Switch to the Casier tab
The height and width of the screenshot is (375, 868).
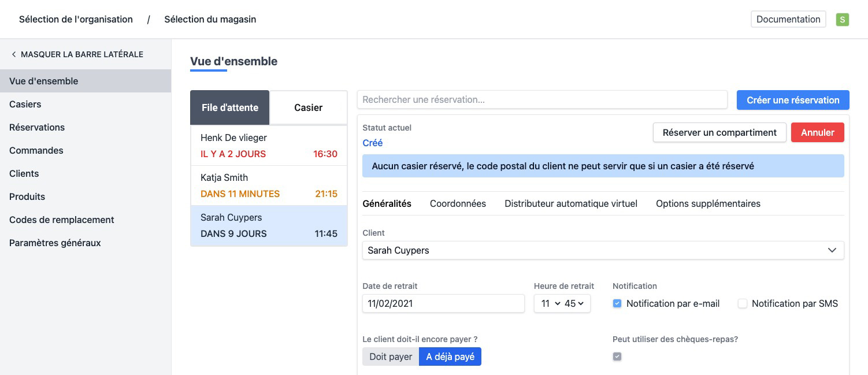[308, 107]
